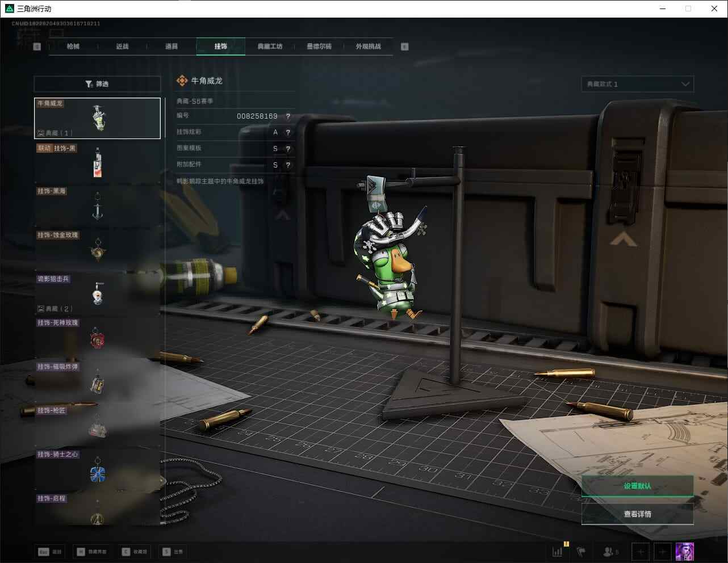This screenshot has height=563, width=728.
Task: Click the 典藏 (2) label on 诡影狙击兵
Action: [56, 309]
